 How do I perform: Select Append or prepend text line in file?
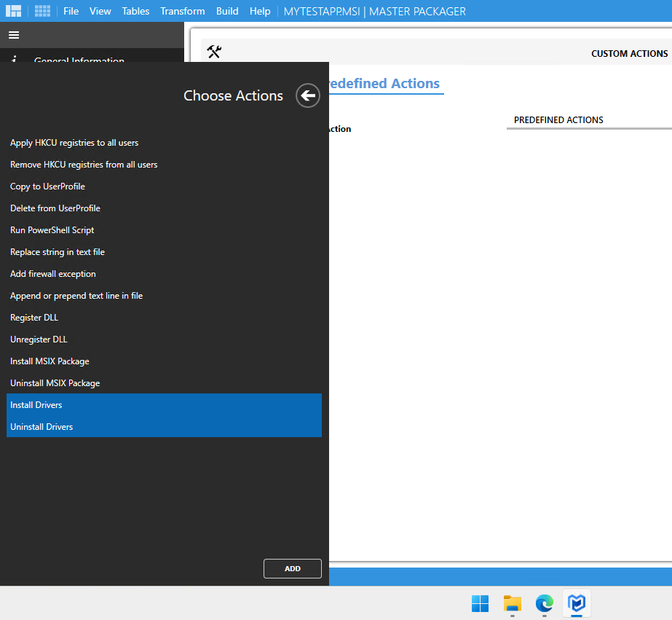pos(164,296)
